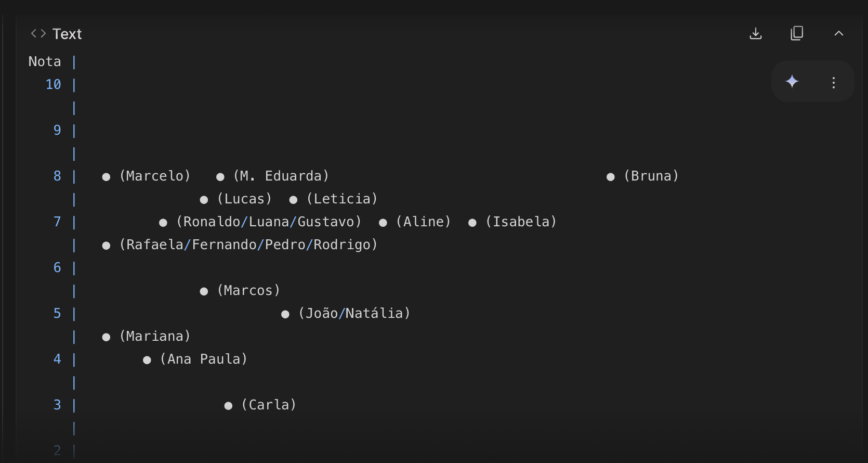The image size is (868, 463).
Task: Click the "Rafaela/Fernando/Pedro/Rodrigo" group text
Action: 248,245
